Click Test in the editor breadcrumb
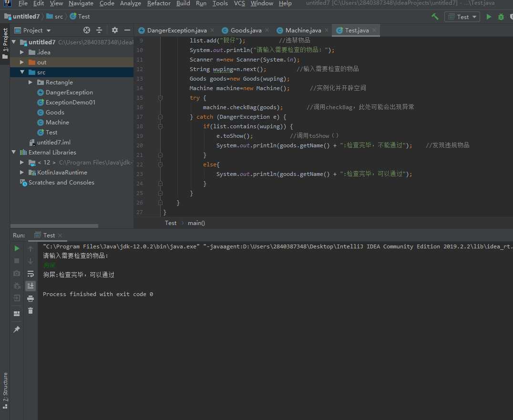The width and height of the screenshot is (513, 420). tap(171, 223)
